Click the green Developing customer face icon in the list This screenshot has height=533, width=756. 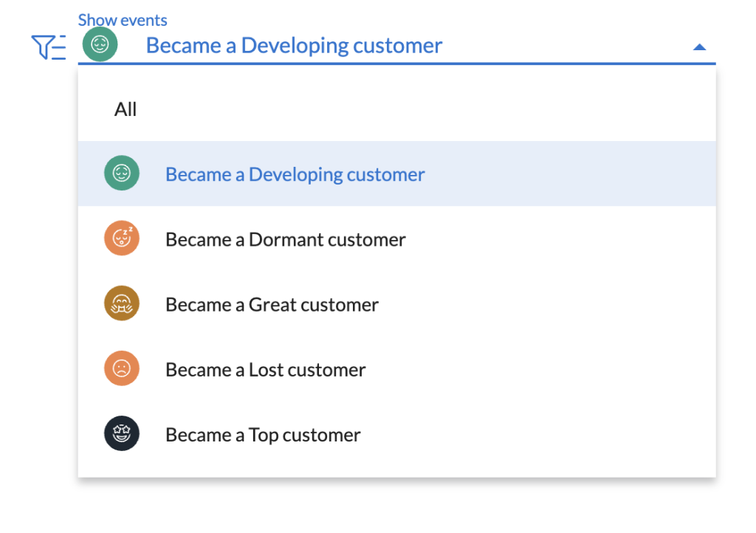click(122, 173)
